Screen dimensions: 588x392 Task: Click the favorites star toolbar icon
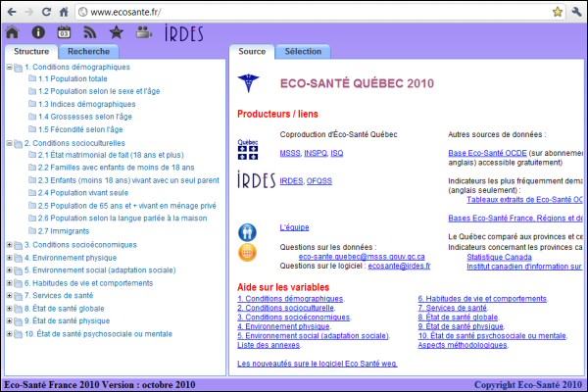coord(117,32)
